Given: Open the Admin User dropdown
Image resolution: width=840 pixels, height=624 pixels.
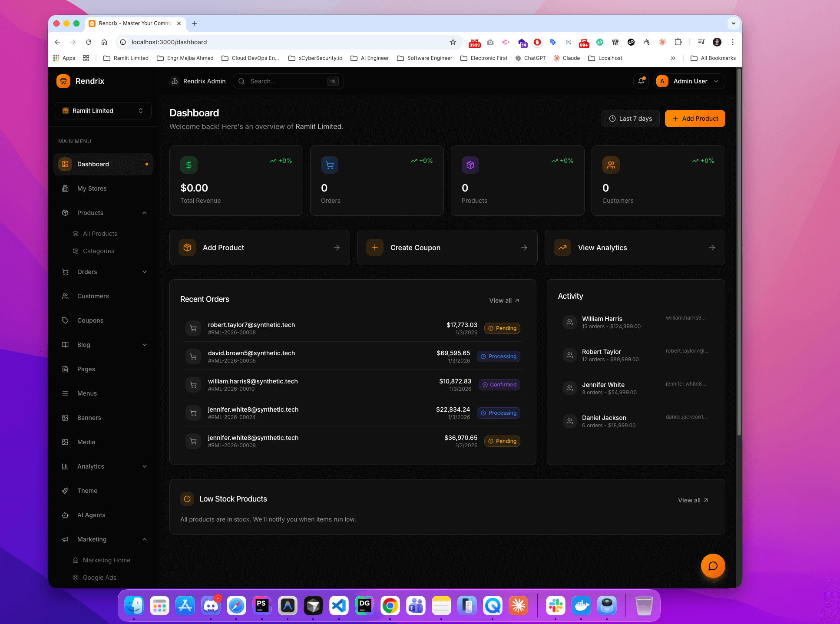Looking at the screenshot, I should point(689,81).
